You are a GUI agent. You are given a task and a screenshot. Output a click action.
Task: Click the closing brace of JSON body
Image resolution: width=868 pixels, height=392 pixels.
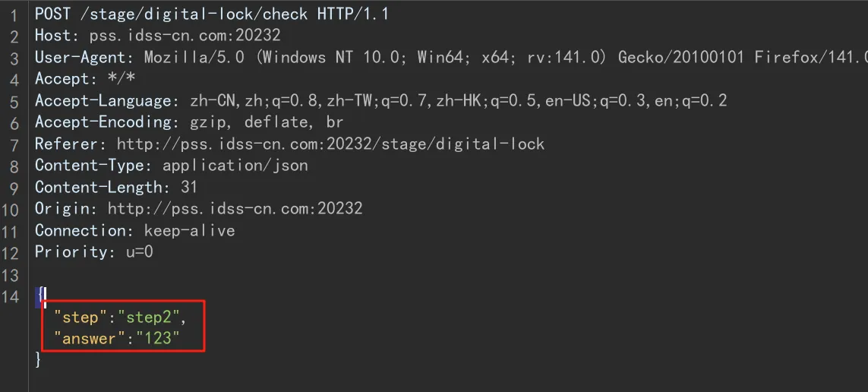point(39,360)
